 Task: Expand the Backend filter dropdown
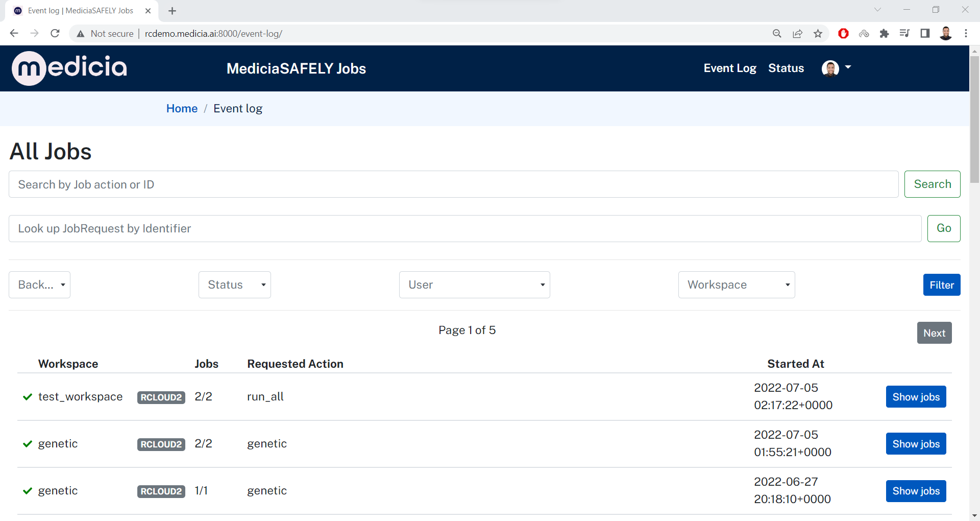click(x=39, y=285)
